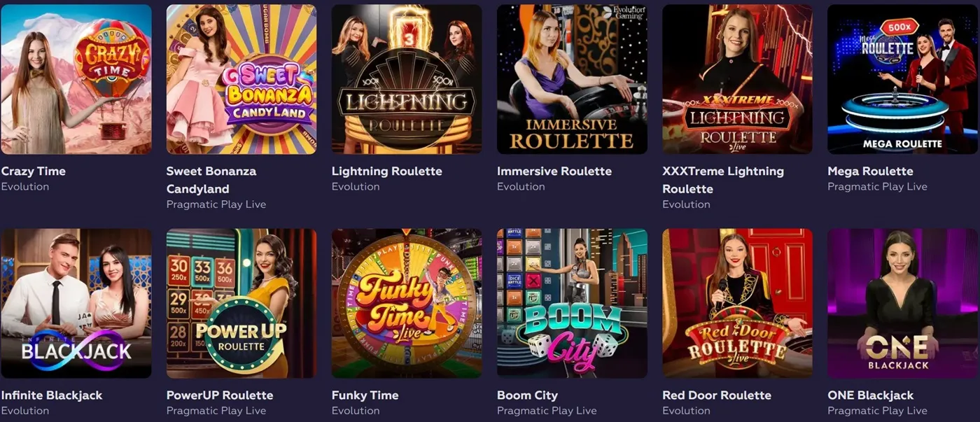Open the Funky Time game thumbnail
This screenshot has width=980, height=422.
pos(406,303)
